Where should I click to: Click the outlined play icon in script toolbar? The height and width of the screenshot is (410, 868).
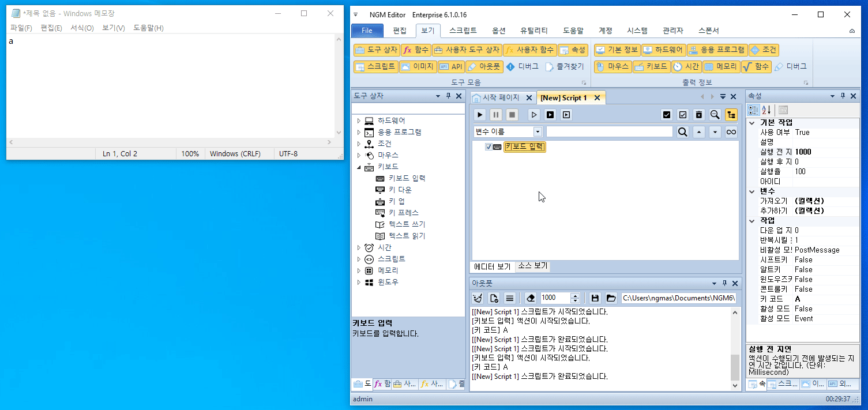click(x=535, y=115)
